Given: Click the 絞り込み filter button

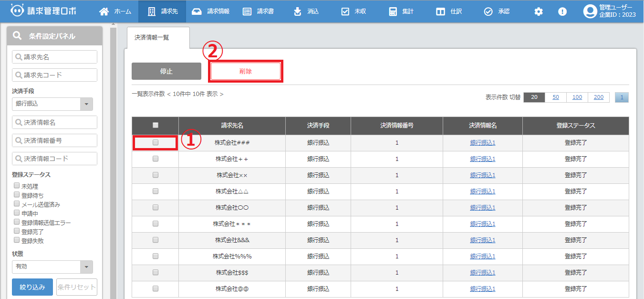Looking at the screenshot, I should 32,287.
